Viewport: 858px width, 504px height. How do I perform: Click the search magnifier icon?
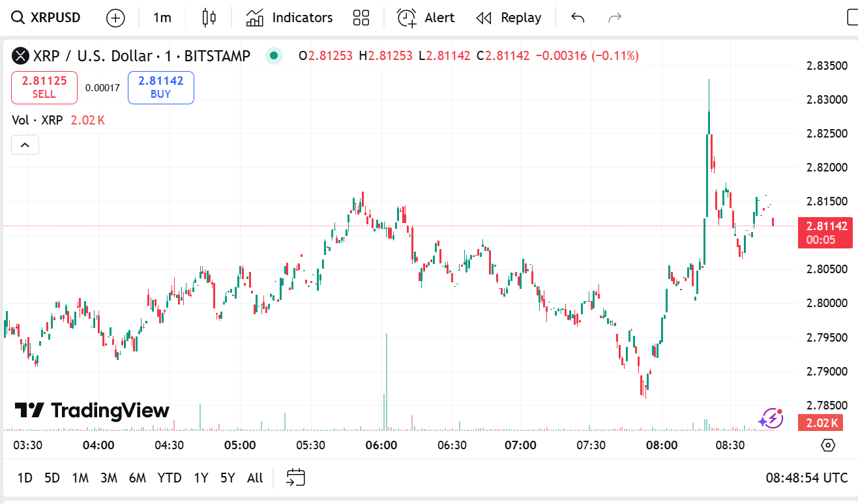click(x=18, y=18)
